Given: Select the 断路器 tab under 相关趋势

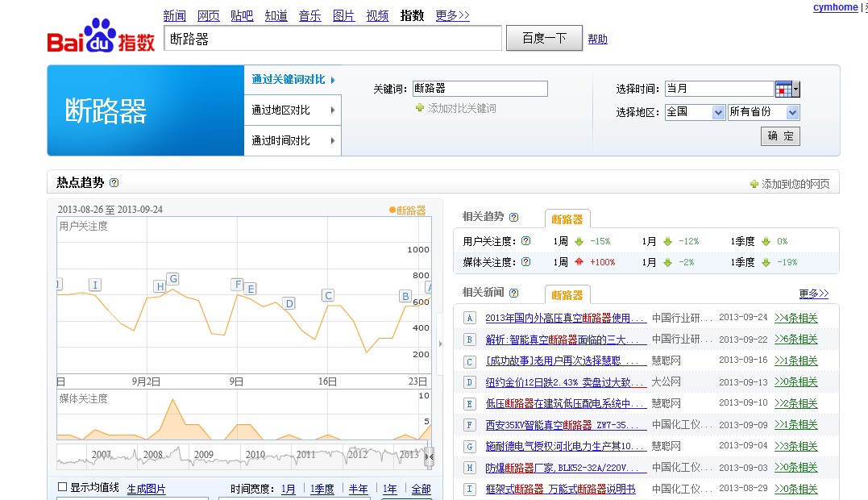Looking at the screenshot, I should pyautogui.click(x=567, y=219).
